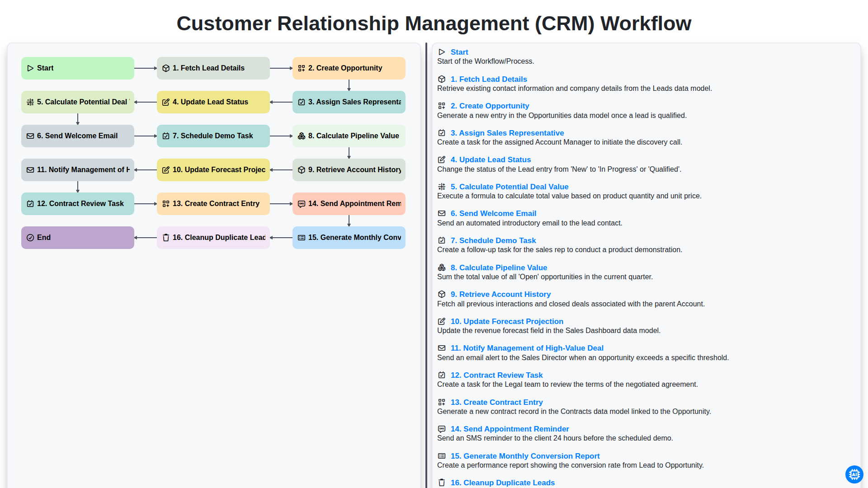Open the 7. Schedule Demo Task link
The height and width of the screenshot is (488, 868).
(x=493, y=240)
